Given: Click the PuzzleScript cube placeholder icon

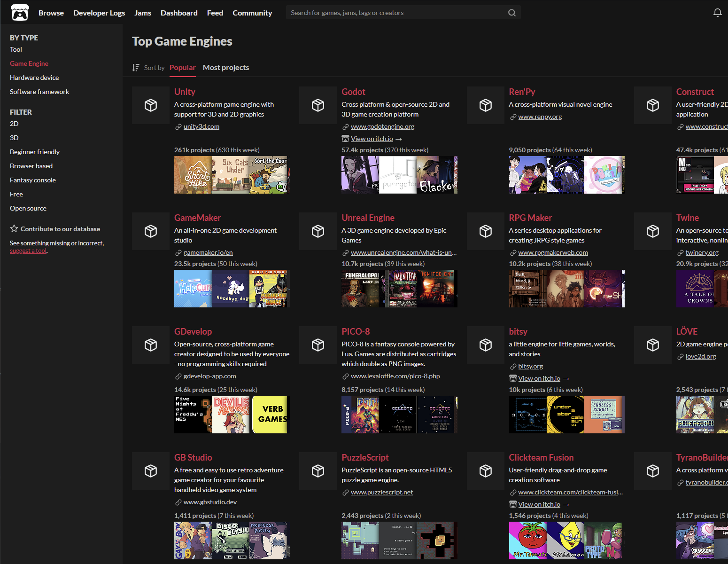Looking at the screenshot, I should pyautogui.click(x=318, y=471).
